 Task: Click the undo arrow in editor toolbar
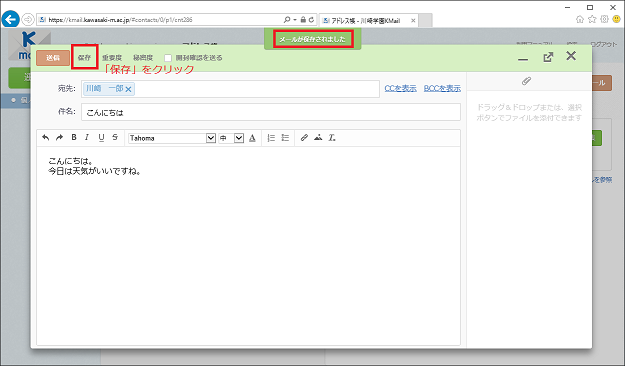[45, 138]
